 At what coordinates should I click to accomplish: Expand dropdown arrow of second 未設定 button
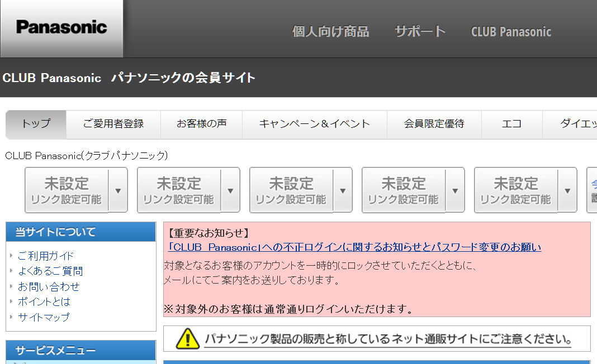pos(230,190)
